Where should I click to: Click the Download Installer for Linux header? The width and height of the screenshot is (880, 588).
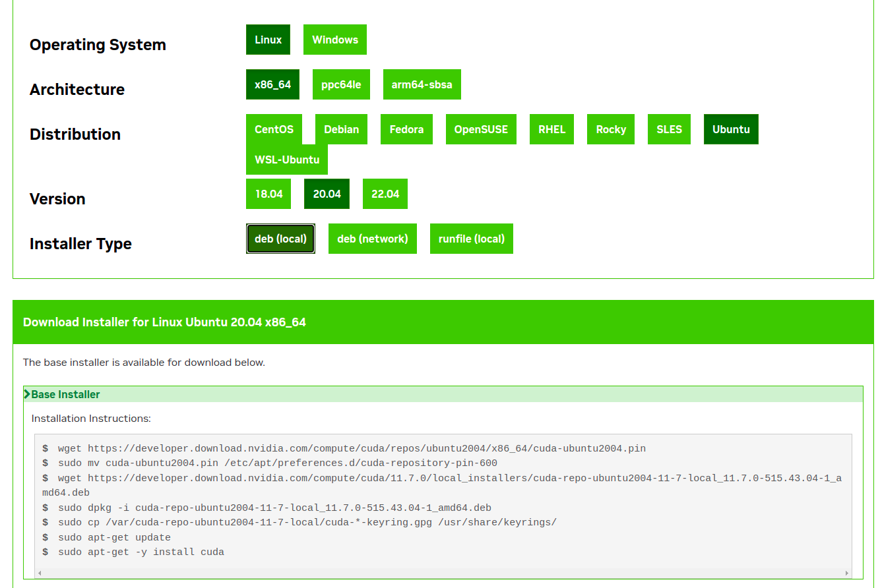pos(164,322)
